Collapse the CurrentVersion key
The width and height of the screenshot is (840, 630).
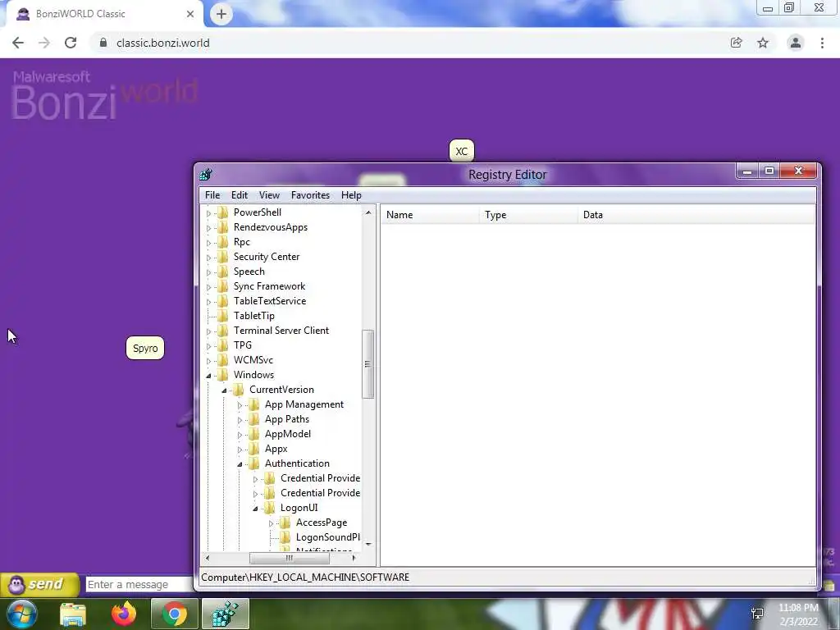point(224,390)
